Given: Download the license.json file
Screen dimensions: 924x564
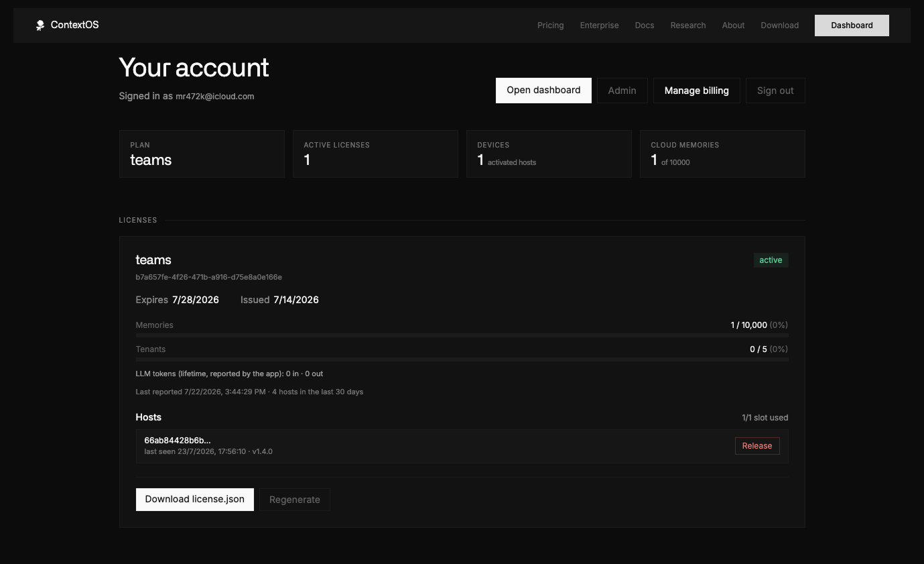Looking at the screenshot, I should (x=195, y=500).
